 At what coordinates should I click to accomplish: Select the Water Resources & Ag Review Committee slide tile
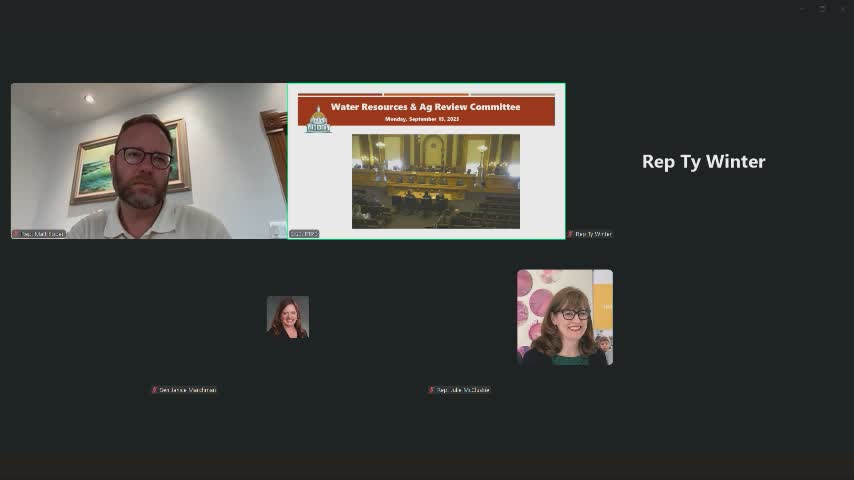click(426, 161)
